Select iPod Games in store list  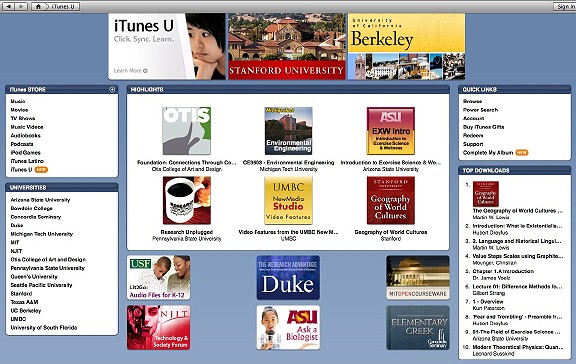(25, 152)
